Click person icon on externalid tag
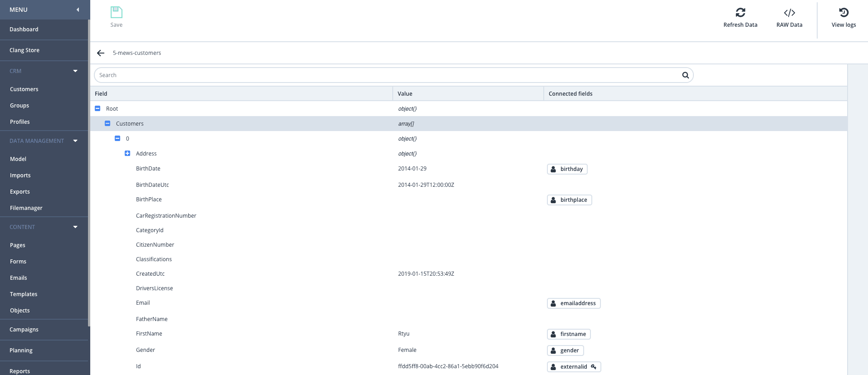The width and height of the screenshot is (868, 375). pyautogui.click(x=553, y=367)
